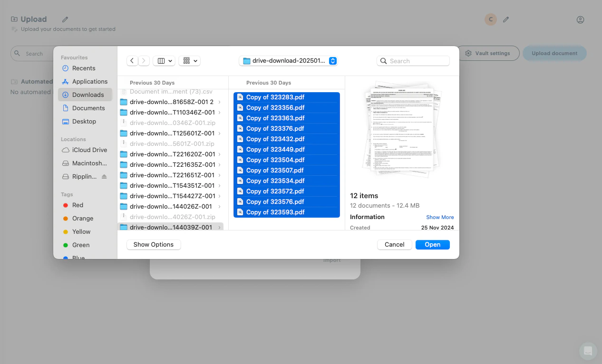This screenshot has height=364, width=602.
Task: Expand chevron for folder ending T221620Z-001
Action: coord(219,154)
